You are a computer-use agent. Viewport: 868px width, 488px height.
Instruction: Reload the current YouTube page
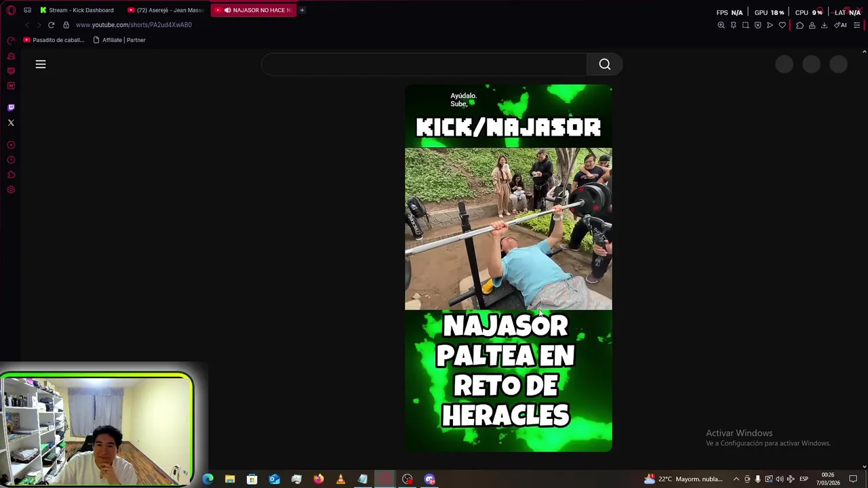(x=51, y=25)
